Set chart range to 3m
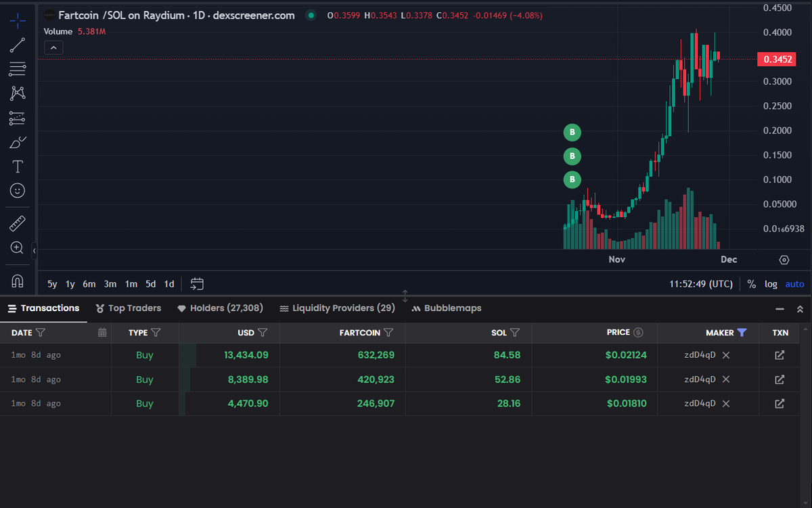Viewport: 812px width, 508px height. (x=110, y=284)
